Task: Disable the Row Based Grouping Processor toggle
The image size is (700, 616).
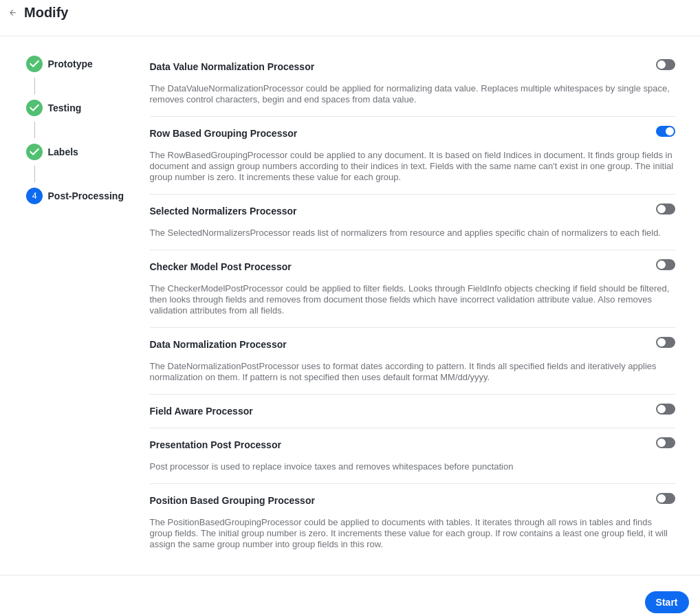Action: [x=665, y=131]
